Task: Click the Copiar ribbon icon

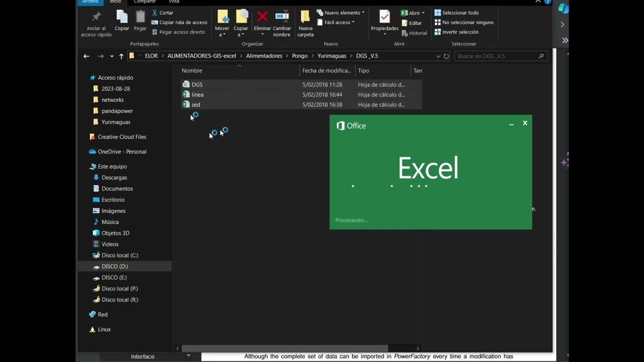Action: [122, 17]
